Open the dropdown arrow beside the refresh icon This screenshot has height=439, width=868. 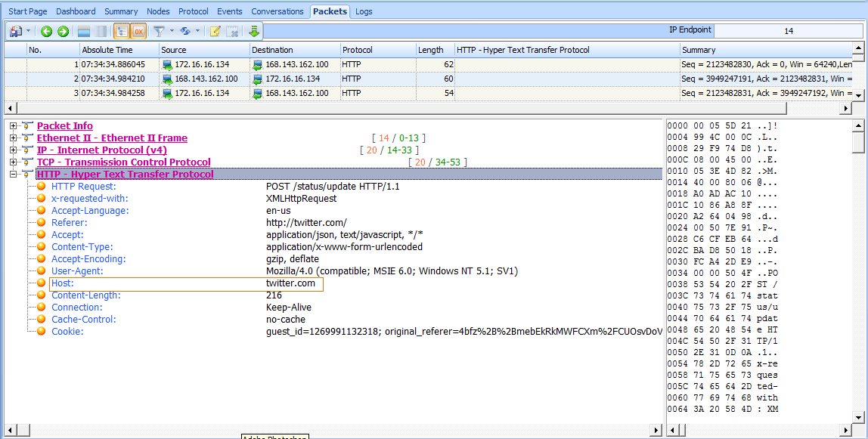point(197,32)
